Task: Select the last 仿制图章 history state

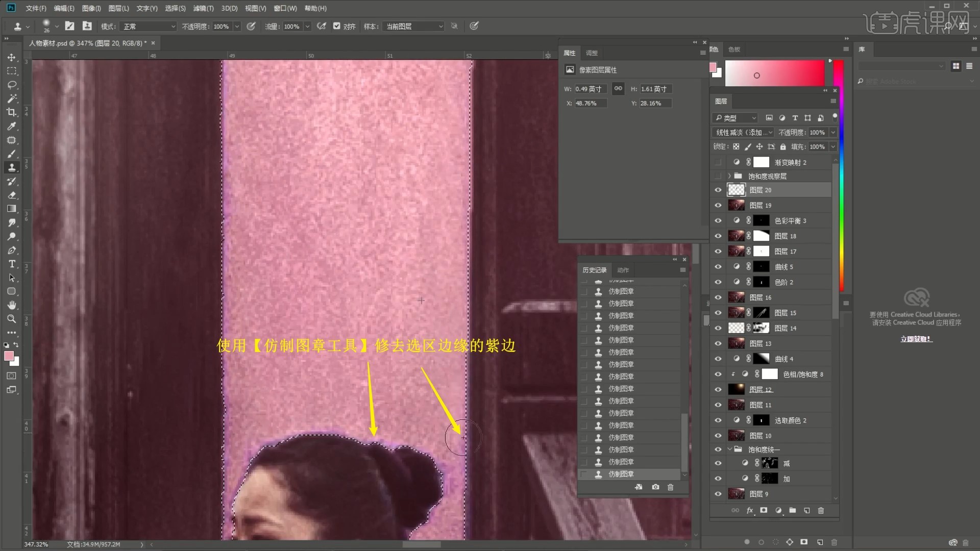Action: point(621,474)
